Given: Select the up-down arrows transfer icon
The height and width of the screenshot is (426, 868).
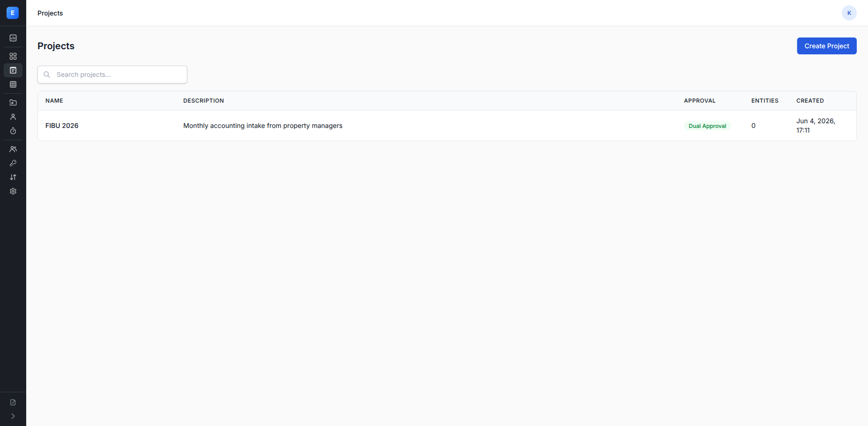Looking at the screenshot, I should pyautogui.click(x=13, y=177).
